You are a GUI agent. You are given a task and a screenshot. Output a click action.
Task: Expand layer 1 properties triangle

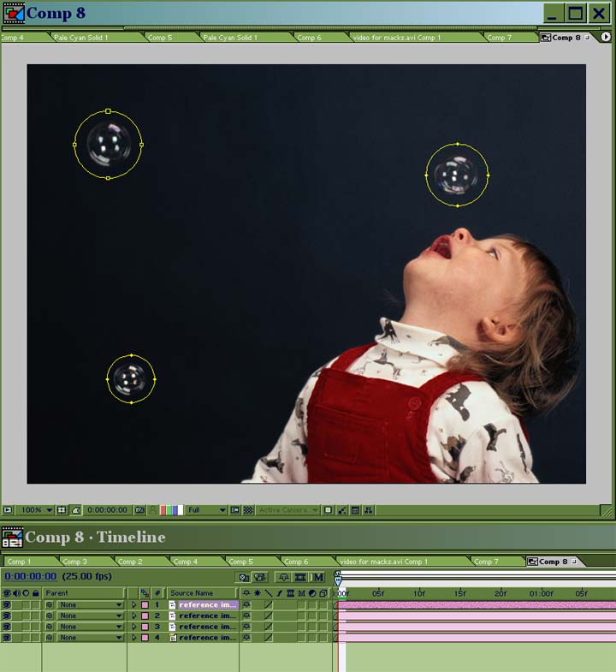coord(134,604)
